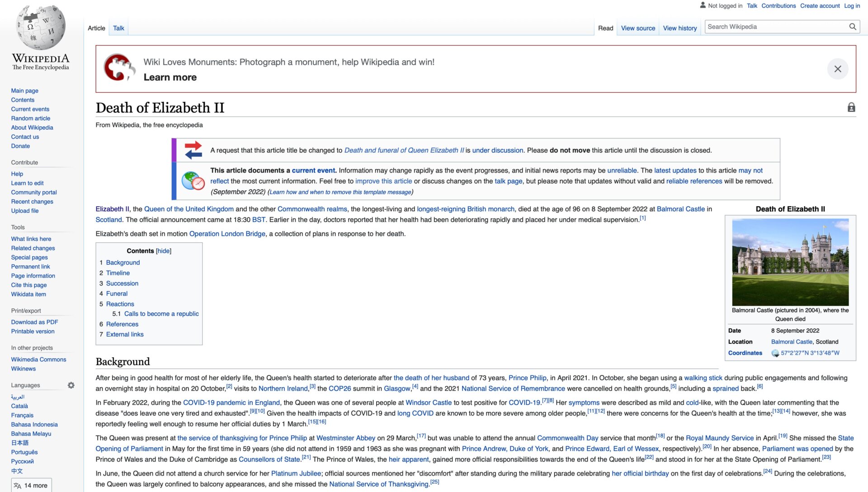This screenshot has height=492, width=868.
Task: Dismiss the Wiki Loves Monuments banner
Action: (x=838, y=69)
